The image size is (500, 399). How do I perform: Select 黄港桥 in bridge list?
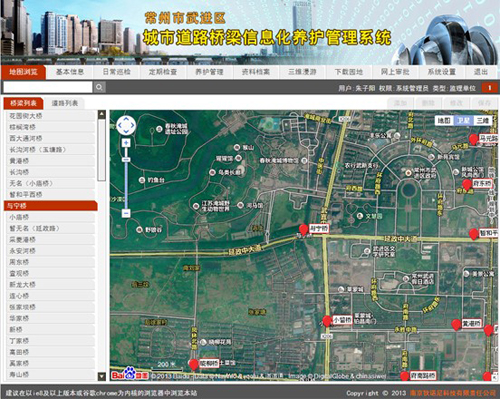tap(51, 161)
